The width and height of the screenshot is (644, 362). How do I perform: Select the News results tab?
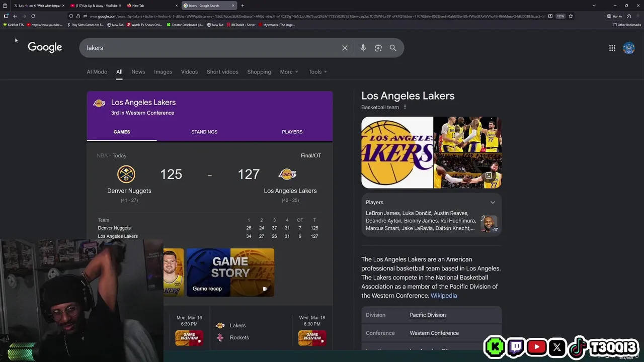coord(138,72)
